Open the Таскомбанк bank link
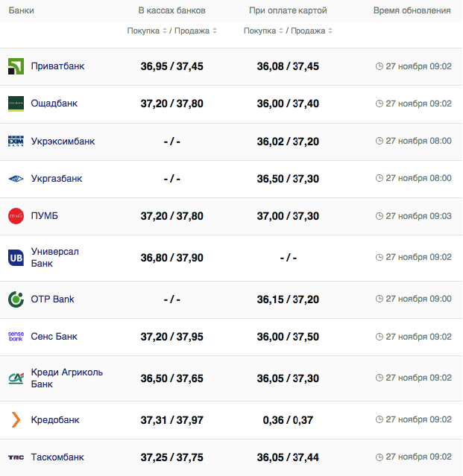Image resolution: width=463 pixels, height=476 pixels. (57, 457)
